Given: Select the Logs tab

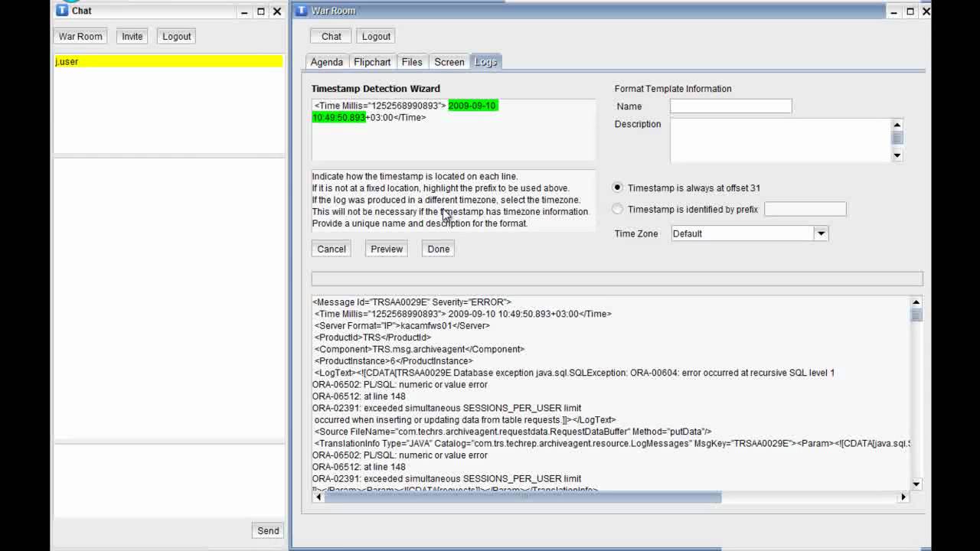Looking at the screenshot, I should (x=485, y=62).
